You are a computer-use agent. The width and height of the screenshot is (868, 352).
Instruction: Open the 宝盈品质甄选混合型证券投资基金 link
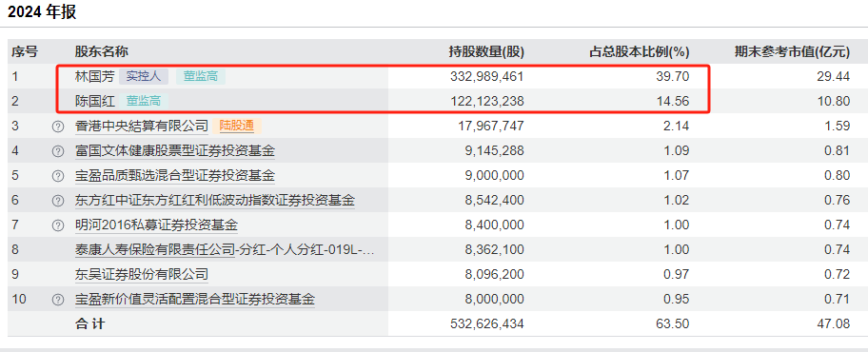click(x=175, y=176)
